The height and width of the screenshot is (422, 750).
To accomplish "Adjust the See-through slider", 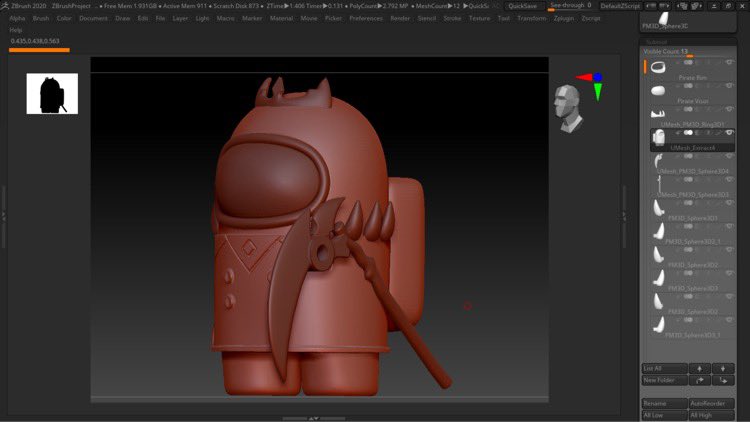I will click(x=572, y=6).
